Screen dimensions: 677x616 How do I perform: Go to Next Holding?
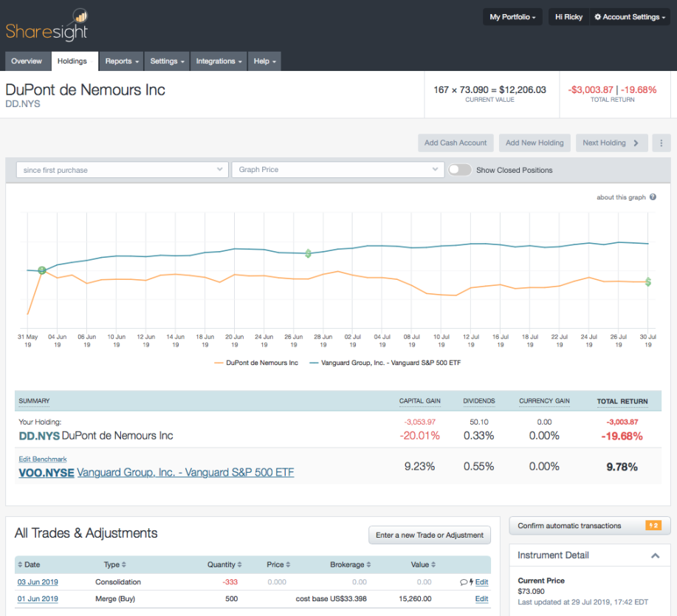click(611, 143)
